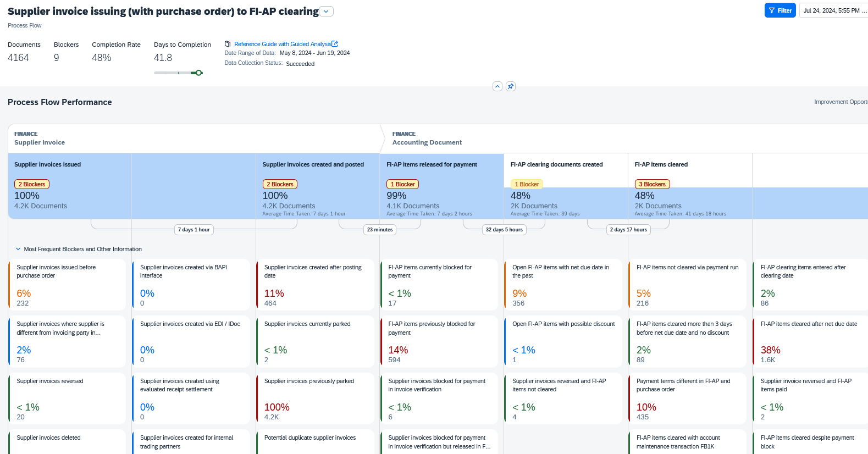Pin the header using the pin icon

click(511, 86)
